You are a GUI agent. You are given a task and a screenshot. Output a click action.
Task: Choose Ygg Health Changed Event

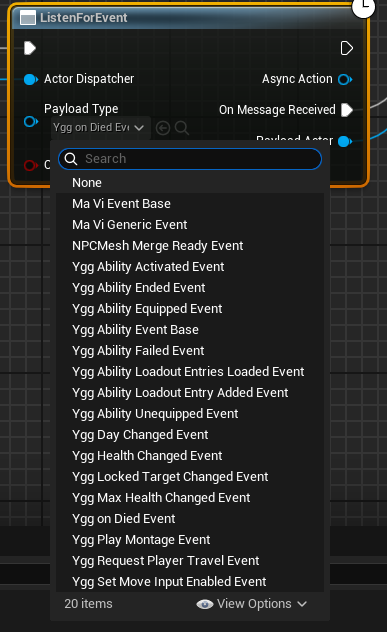coord(190,455)
